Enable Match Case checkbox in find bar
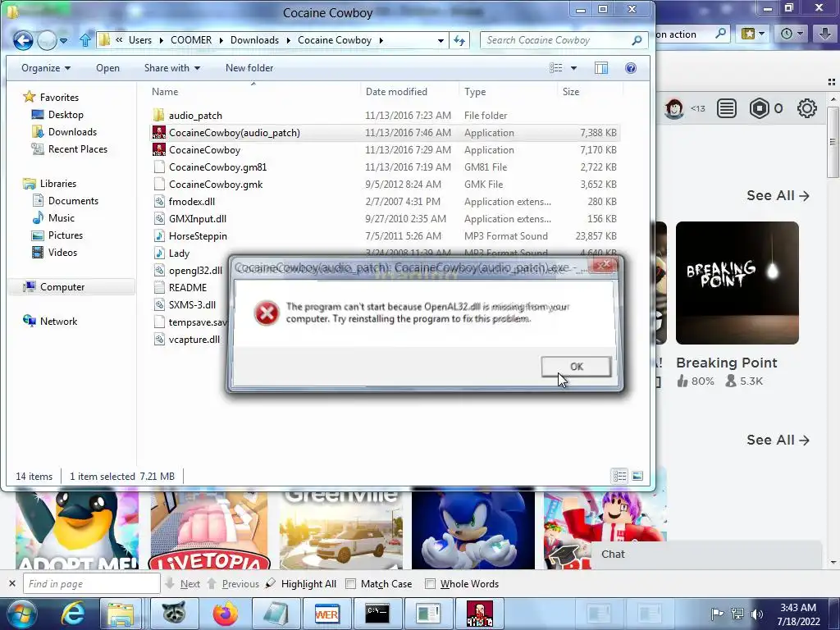The height and width of the screenshot is (630, 840). click(350, 584)
